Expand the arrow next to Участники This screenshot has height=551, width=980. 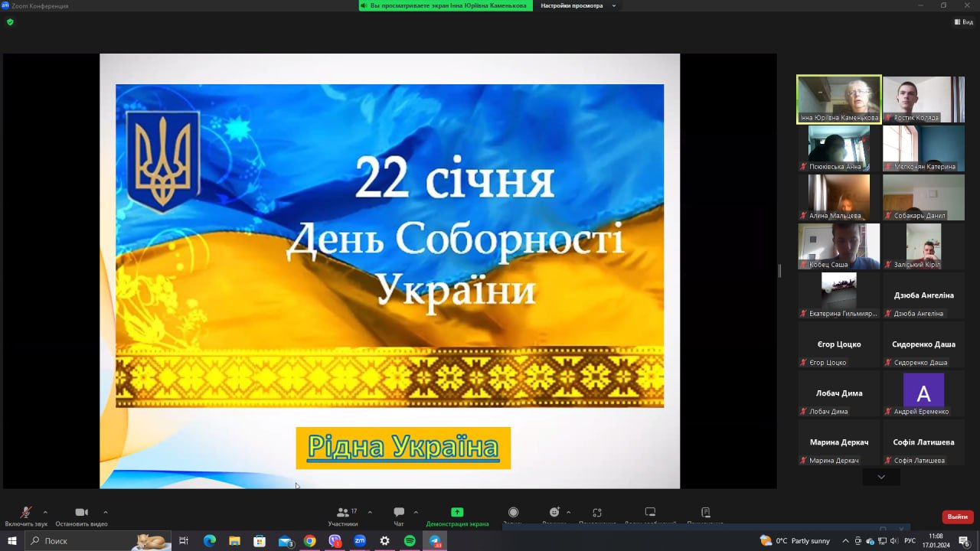click(x=370, y=512)
